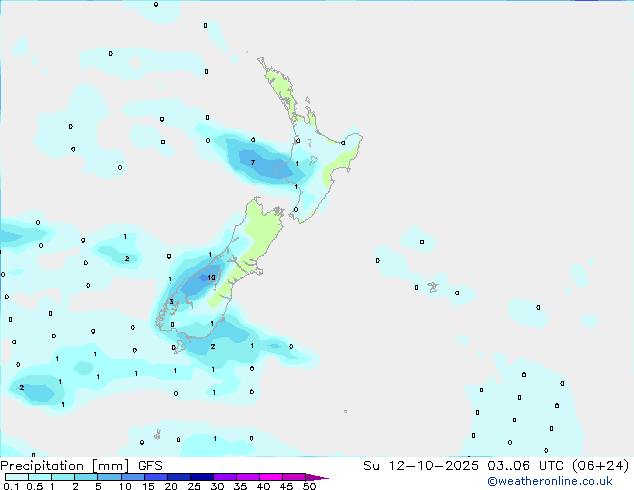Click the legend label '25'
This screenshot has width=634, height=490.
(x=194, y=486)
